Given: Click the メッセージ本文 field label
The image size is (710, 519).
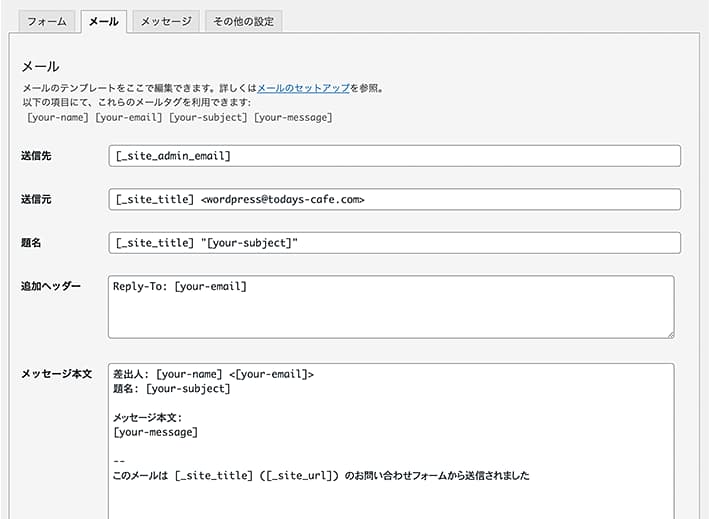Looking at the screenshot, I should pyautogui.click(x=57, y=374).
